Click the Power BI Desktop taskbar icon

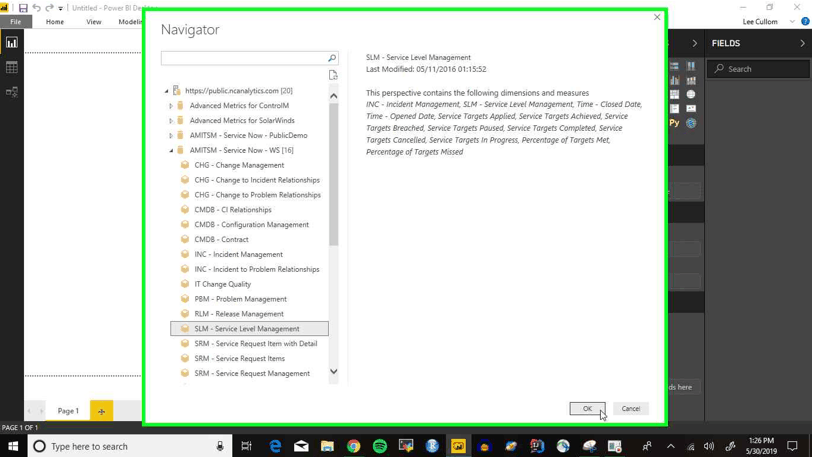coord(458,447)
